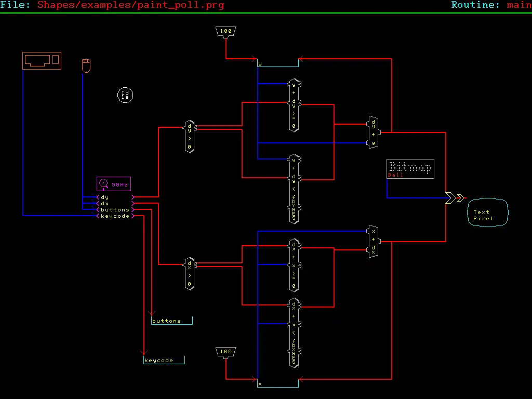Viewport: 532px width, 399px height.
Task: Click the buttons port row
Action: click(x=115, y=210)
